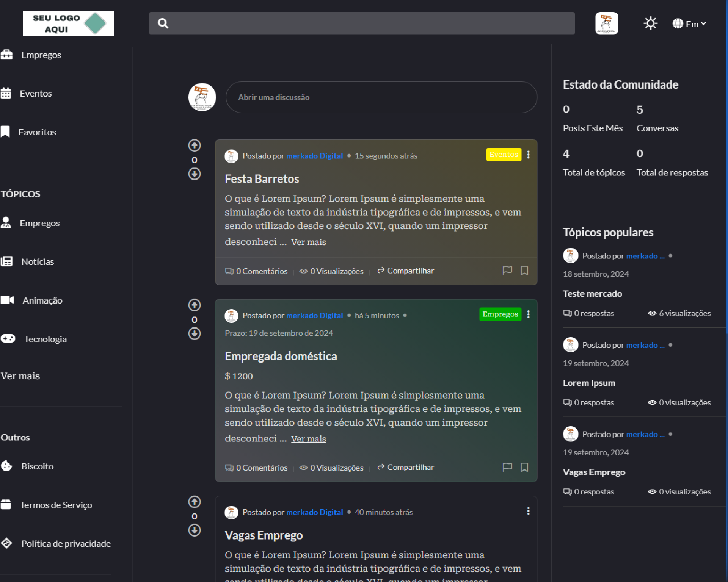This screenshot has width=728, height=582.
Task: Flag the Festa Barretos post
Action: point(507,270)
